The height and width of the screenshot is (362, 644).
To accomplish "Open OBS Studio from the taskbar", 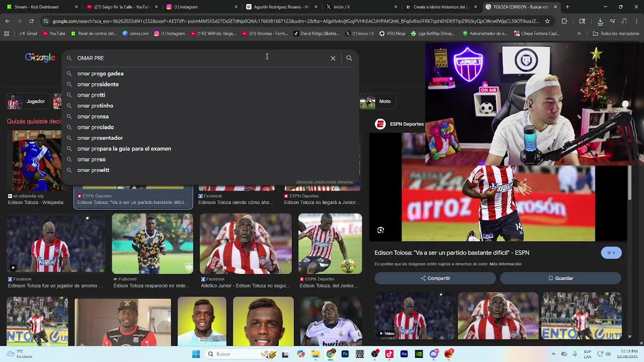I will point(375,354).
